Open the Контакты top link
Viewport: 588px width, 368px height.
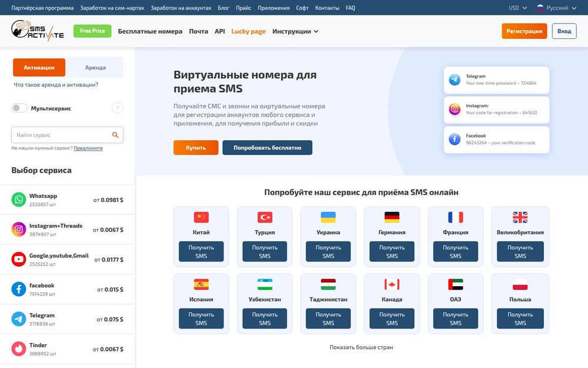tap(327, 8)
